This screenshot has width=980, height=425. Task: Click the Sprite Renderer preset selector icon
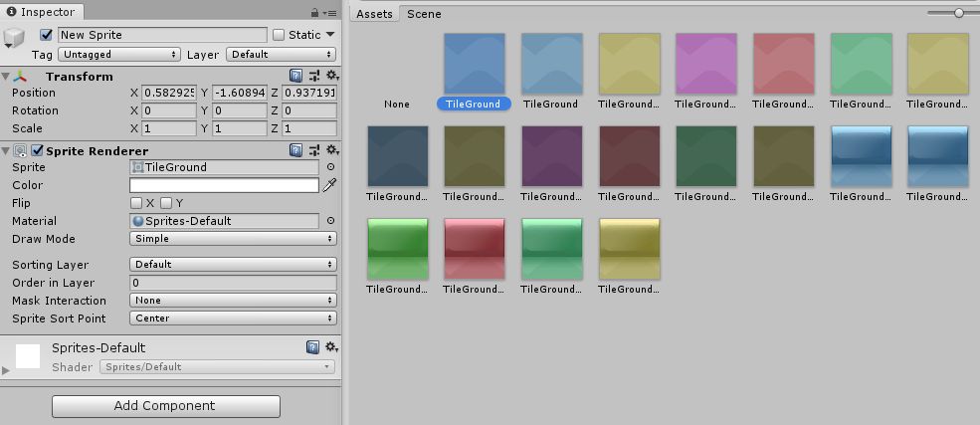313,150
